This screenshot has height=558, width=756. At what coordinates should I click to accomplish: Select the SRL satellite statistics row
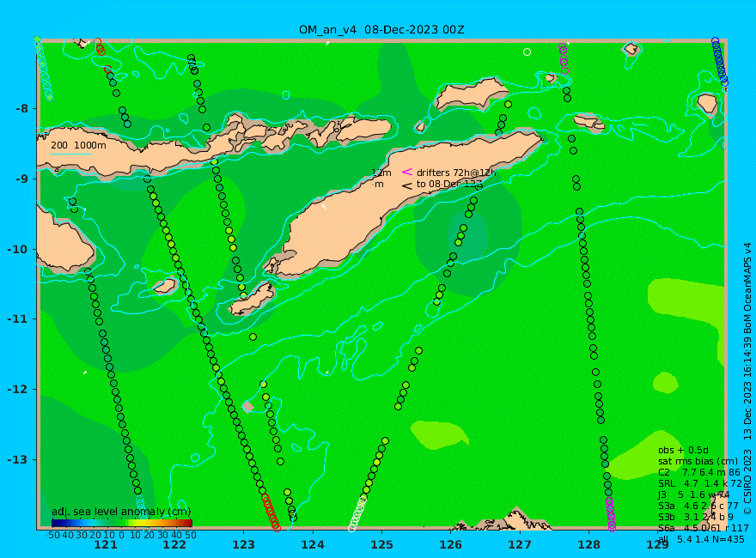coord(700,483)
